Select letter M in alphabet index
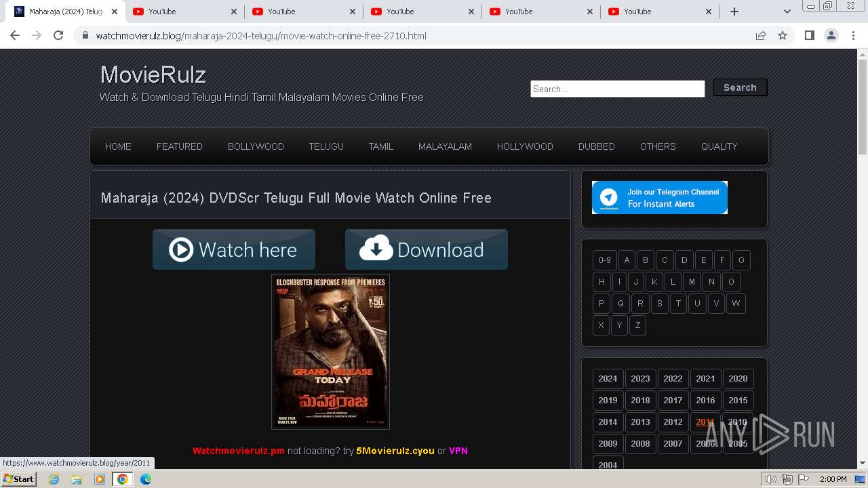Image resolution: width=868 pixels, height=488 pixels. (692, 282)
